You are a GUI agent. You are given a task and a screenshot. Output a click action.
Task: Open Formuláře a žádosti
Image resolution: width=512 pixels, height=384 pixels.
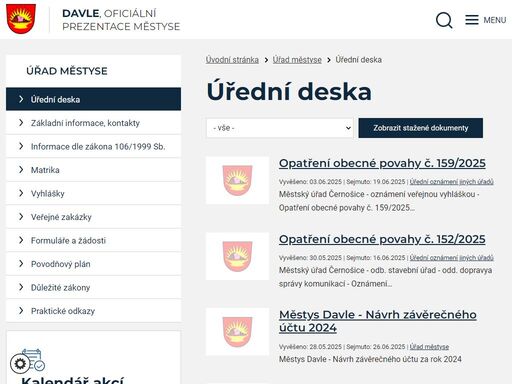click(x=93, y=240)
